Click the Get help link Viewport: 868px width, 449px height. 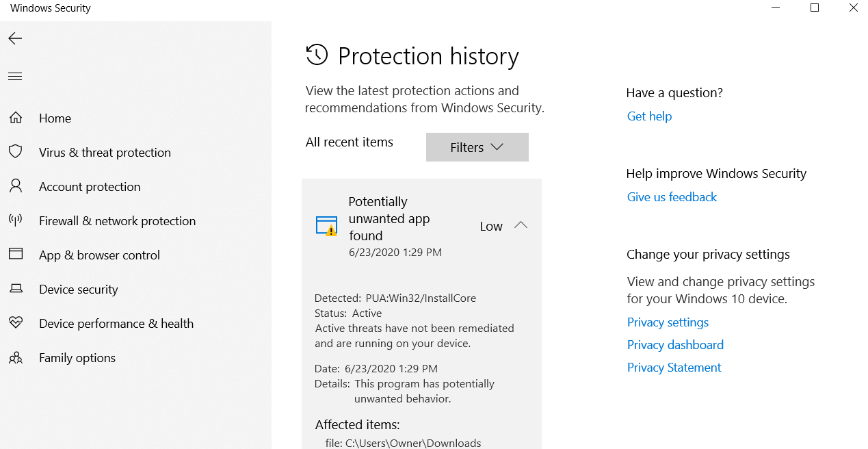click(649, 116)
